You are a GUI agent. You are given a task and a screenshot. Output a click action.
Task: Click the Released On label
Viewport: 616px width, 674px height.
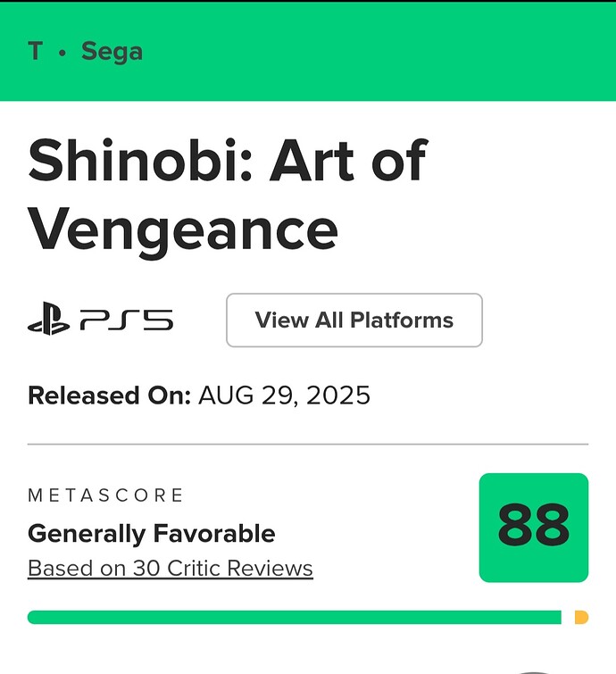(x=109, y=395)
